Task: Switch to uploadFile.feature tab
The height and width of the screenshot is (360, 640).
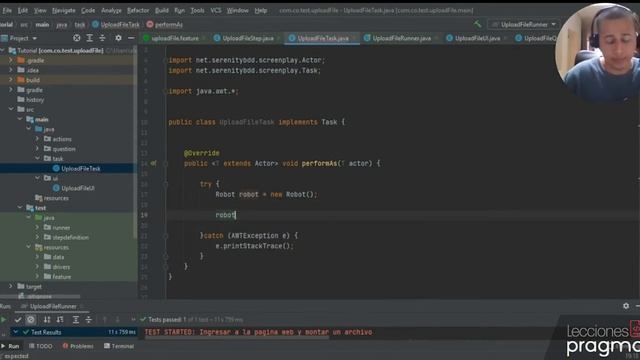Action: [171, 38]
